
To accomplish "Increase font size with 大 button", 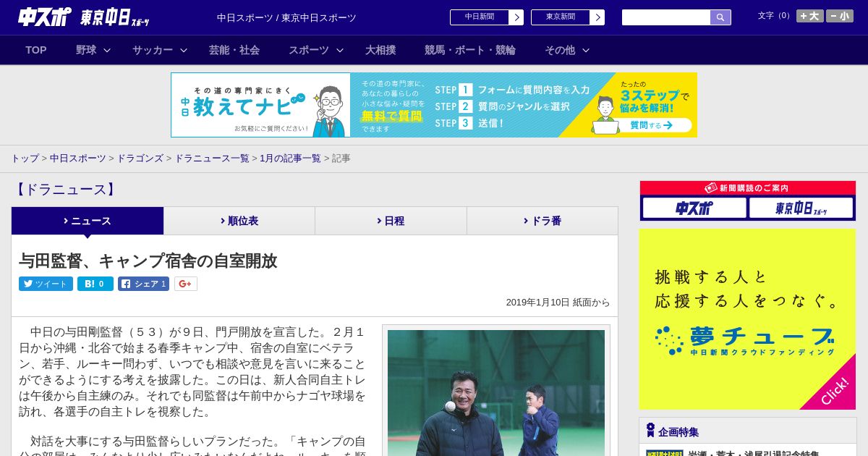I will click(810, 16).
